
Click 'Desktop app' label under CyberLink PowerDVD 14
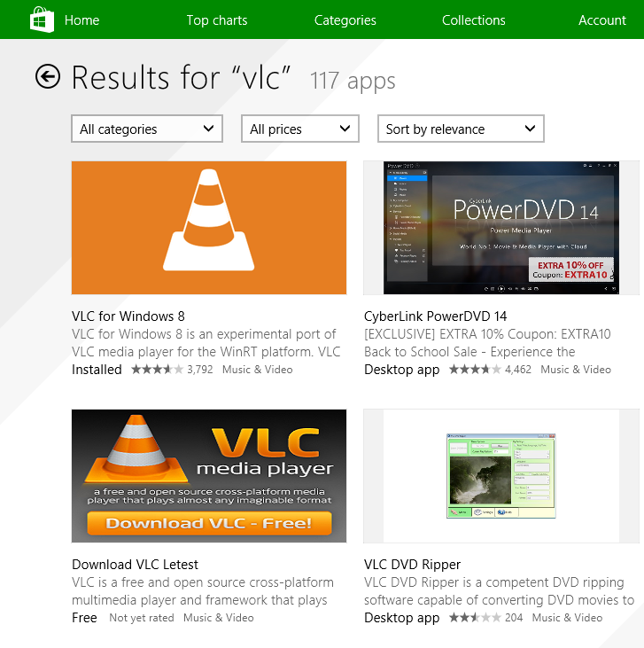pyautogui.click(x=401, y=370)
